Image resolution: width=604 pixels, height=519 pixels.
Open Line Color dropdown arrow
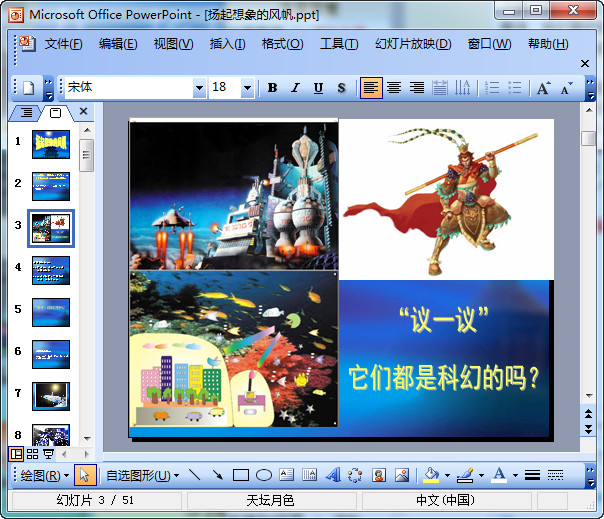pyautogui.click(x=482, y=475)
